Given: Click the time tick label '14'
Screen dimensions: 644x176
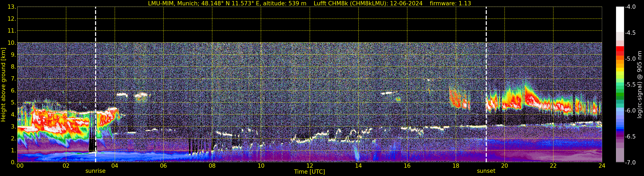Looking at the screenshot, I should coord(358,166).
